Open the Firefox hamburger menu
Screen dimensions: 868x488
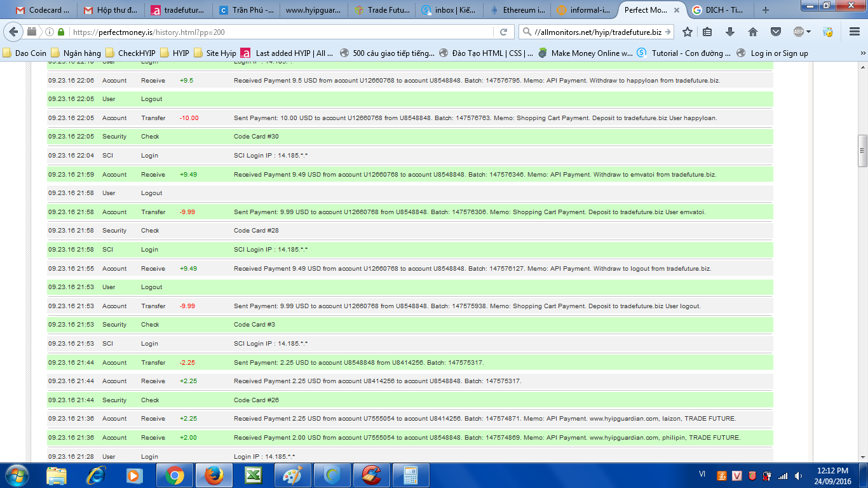click(855, 32)
